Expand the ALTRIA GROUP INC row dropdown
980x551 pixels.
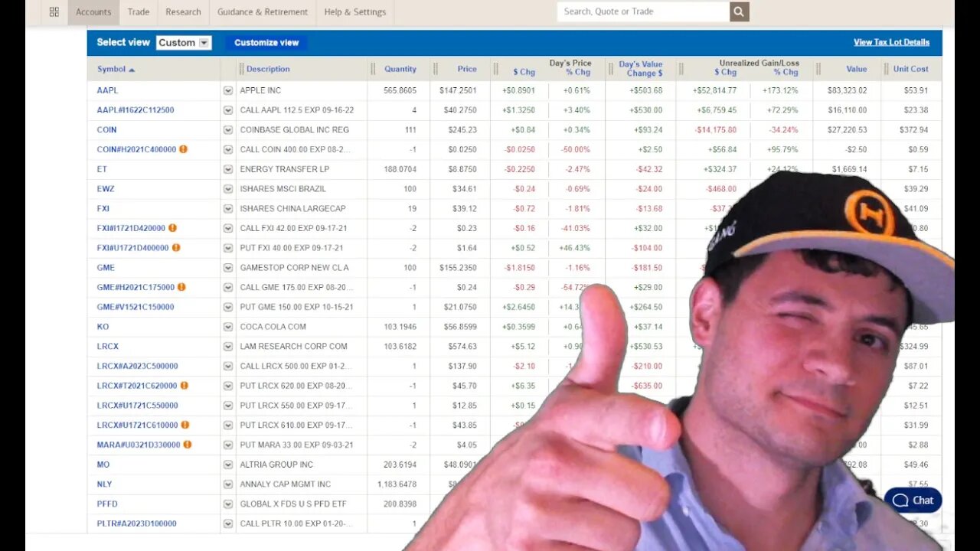point(227,465)
